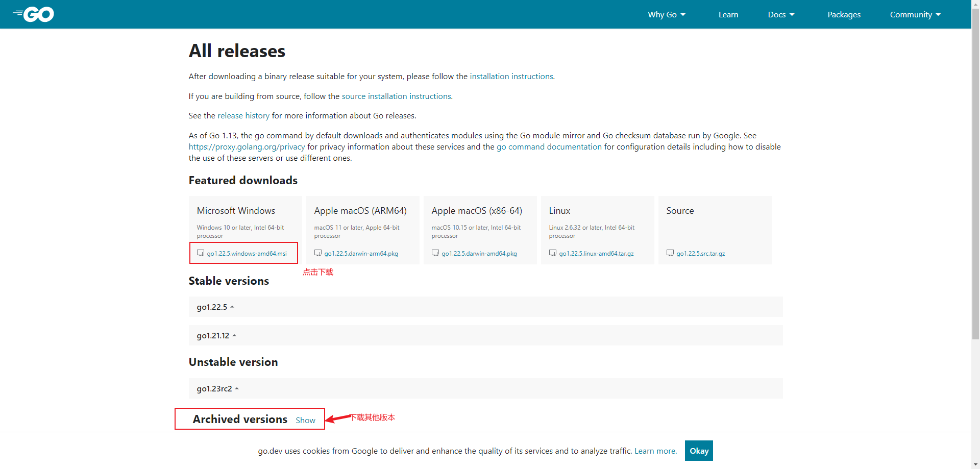Click the Featured downloads heading
This screenshot has width=980, height=469.
[x=243, y=180]
